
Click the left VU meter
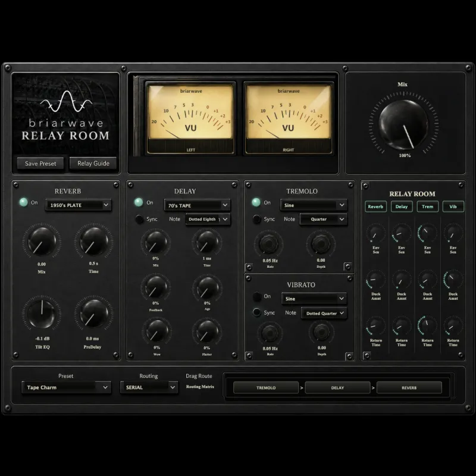(190, 118)
